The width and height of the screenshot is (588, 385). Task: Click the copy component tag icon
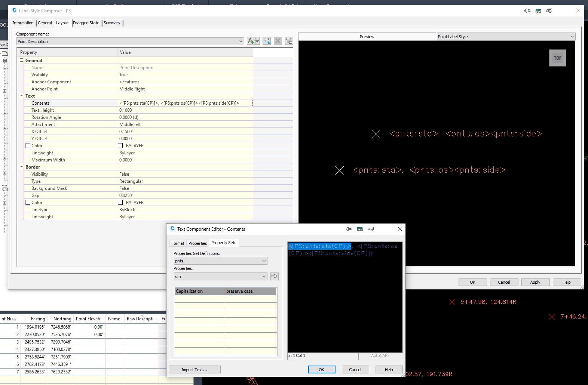pyautogui.click(x=267, y=41)
